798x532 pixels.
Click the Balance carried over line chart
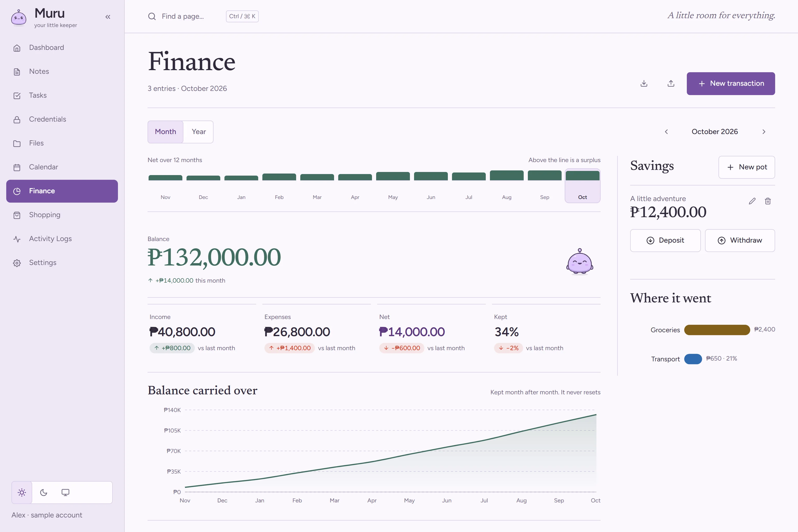tap(390, 453)
